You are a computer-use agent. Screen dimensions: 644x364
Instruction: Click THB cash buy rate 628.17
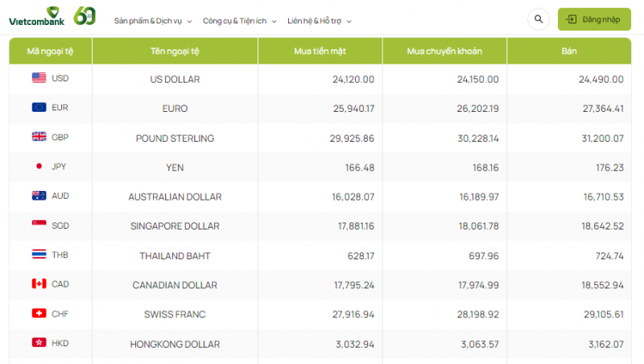(x=361, y=256)
